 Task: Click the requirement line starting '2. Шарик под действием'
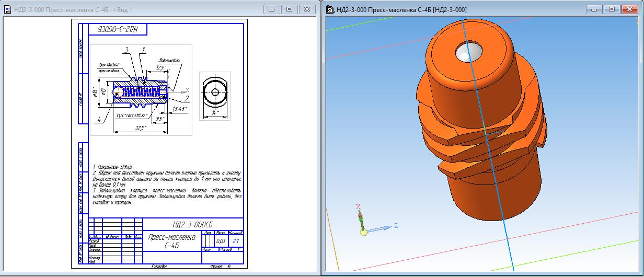(166, 172)
